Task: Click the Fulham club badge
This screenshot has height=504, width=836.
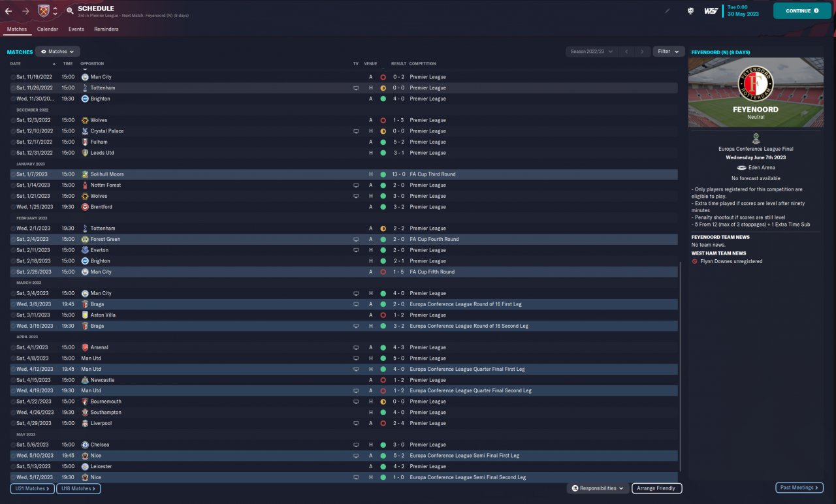Action: (x=85, y=142)
